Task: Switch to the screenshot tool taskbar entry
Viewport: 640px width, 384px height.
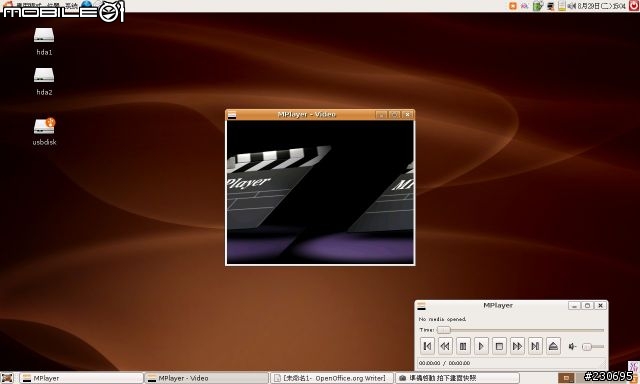Action: click(457, 378)
